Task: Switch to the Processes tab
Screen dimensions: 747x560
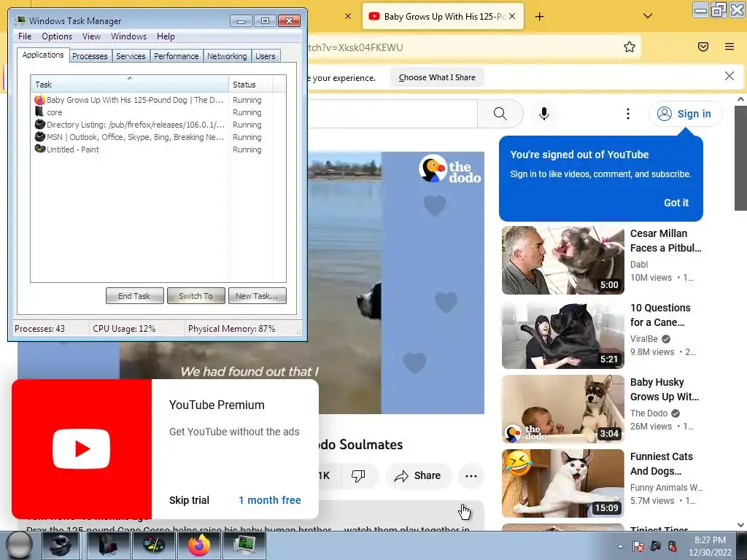Action: click(90, 56)
